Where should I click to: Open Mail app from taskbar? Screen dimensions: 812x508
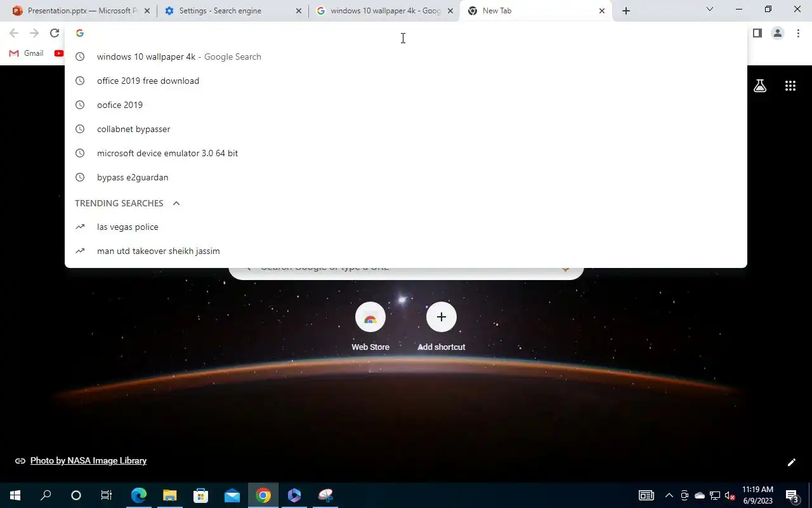[x=232, y=495]
